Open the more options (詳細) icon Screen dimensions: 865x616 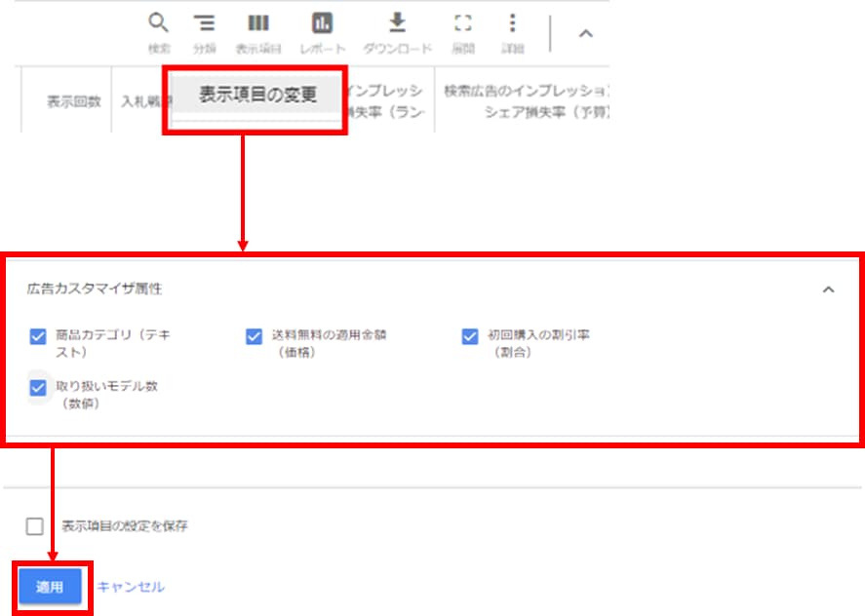pyautogui.click(x=513, y=24)
